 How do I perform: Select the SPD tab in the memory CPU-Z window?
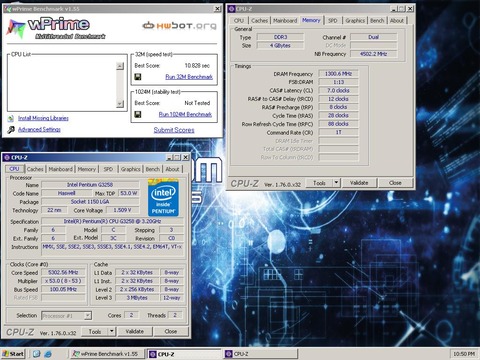tap(333, 21)
